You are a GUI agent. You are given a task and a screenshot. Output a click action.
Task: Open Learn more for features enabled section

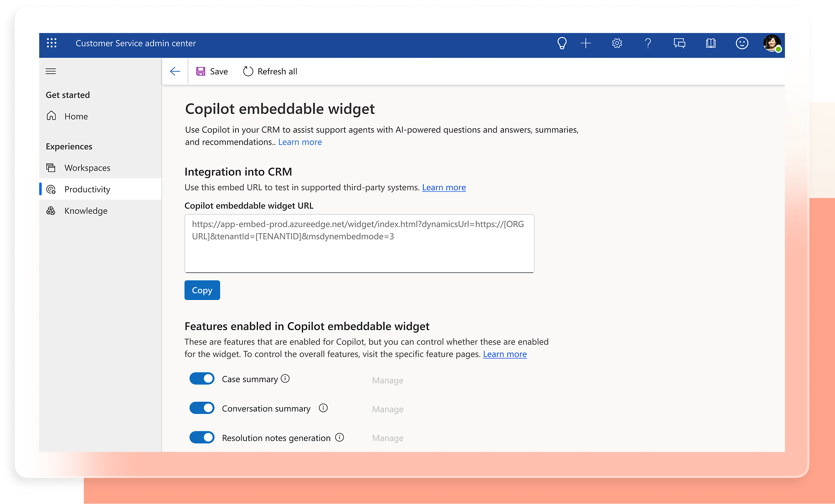[x=505, y=354]
